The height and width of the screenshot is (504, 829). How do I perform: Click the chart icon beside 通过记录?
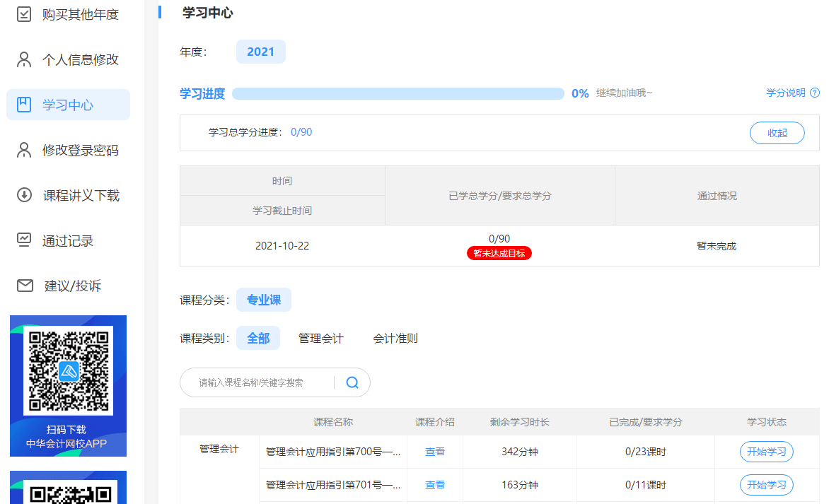coord(24,240)
